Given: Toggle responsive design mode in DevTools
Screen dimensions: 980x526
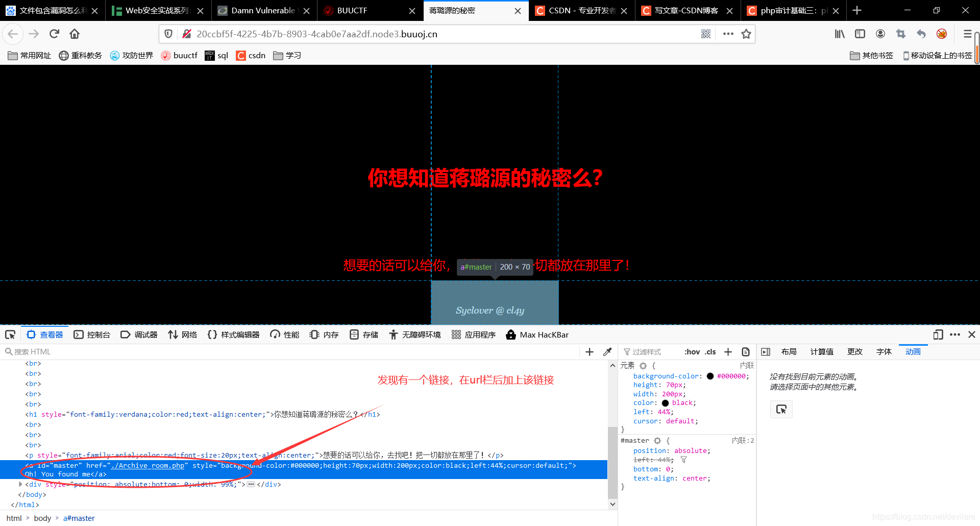Looking at the screenshot, I should coord(938,334).
